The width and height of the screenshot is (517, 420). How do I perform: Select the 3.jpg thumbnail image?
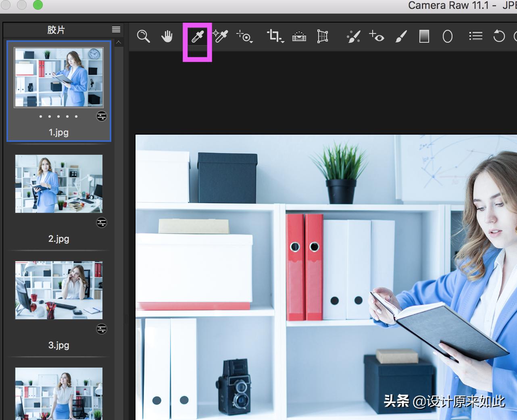(x=59, y=290)
